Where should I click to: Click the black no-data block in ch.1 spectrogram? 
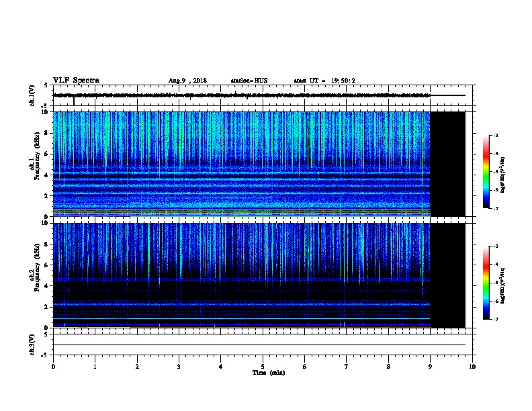pos(448,164)
